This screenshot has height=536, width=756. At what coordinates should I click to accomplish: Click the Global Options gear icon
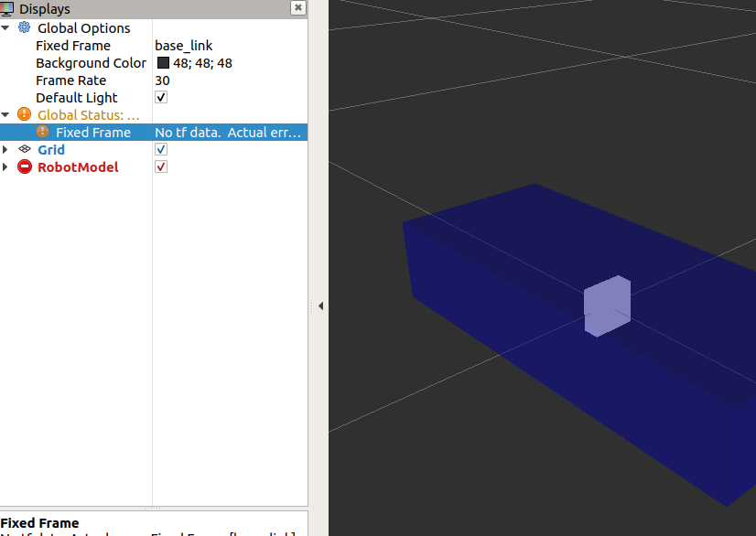[25, 28]
